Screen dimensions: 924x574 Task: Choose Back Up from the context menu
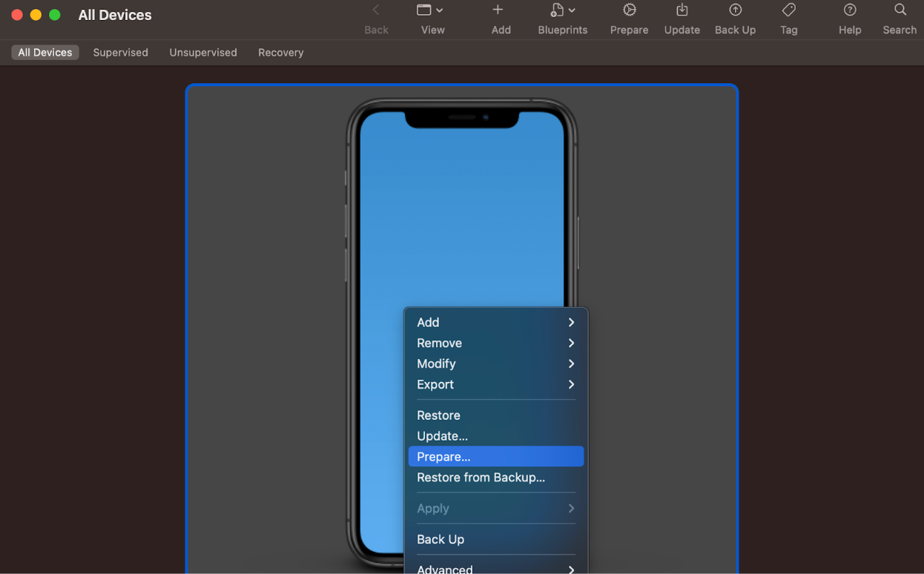pyautogui.click(x=495, y=539)
